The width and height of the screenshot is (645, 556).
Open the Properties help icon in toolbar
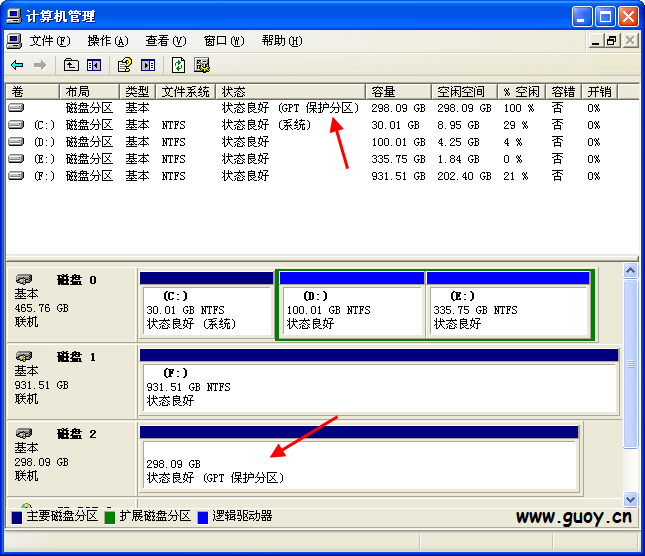coord(125,65)
